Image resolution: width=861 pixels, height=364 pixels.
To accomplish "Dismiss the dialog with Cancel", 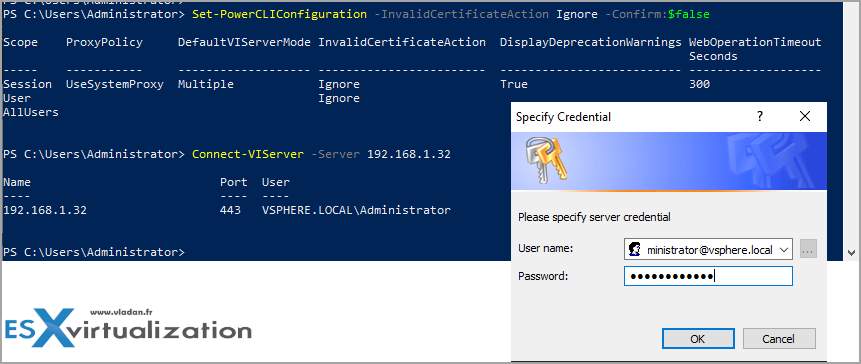I will pyautogui.click(x=779, y=339).
